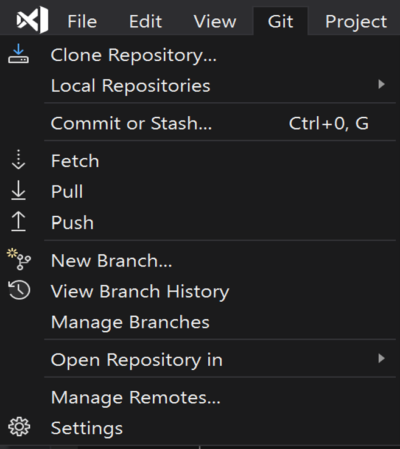Screen dimensions: 400x449
Task: Close the Git menu via its tab
Action: [280, 22]
